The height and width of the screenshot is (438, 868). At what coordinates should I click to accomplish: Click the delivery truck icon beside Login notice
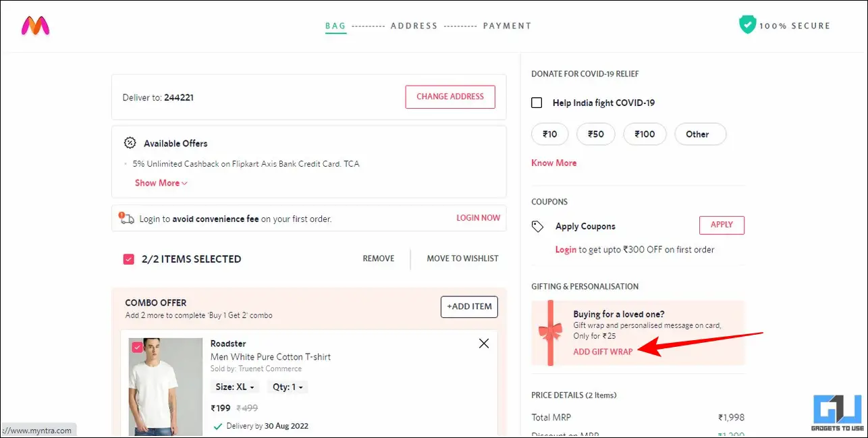[x=126, y=218]
